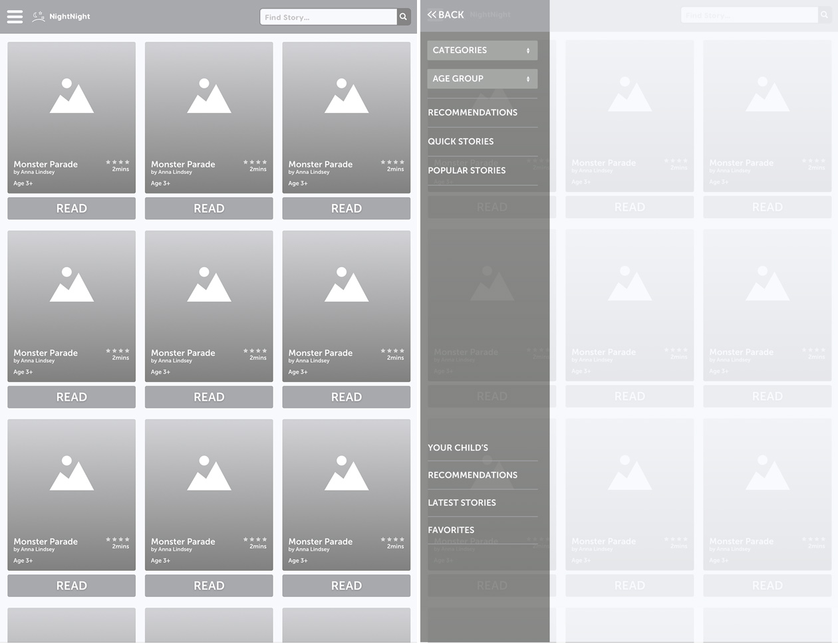Click first story's image placeholder icon

tap(71, 96)
